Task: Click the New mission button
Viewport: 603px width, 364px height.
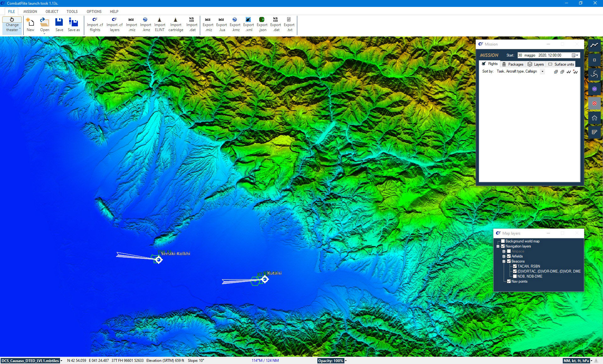Action: (x=30, y=24)
